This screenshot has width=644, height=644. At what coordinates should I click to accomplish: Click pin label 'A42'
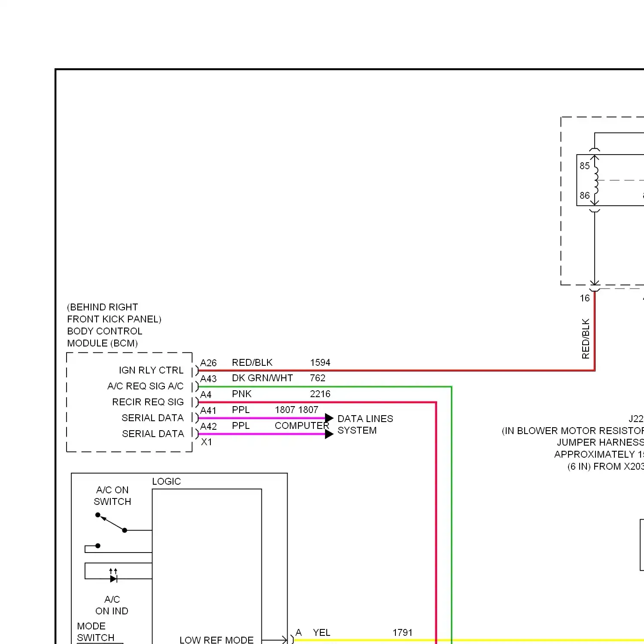coord(208,426)
